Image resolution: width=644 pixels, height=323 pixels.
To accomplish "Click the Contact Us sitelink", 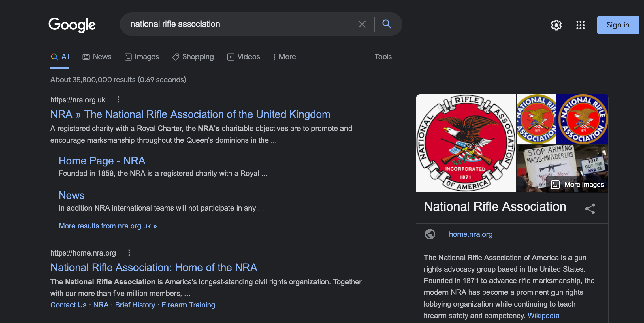I will (x=68, y=305).
